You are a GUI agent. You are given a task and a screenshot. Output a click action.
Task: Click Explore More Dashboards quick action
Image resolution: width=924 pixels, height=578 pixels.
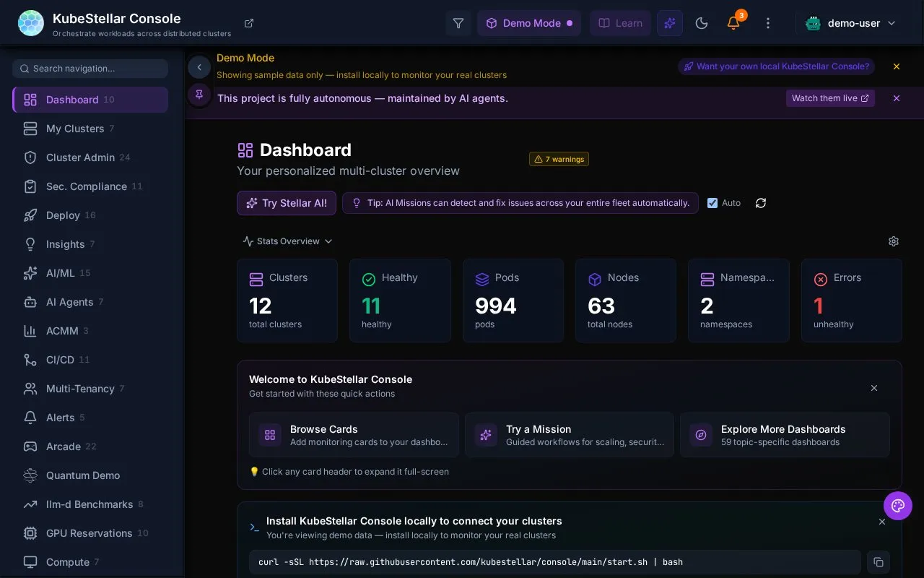point(785,435)
